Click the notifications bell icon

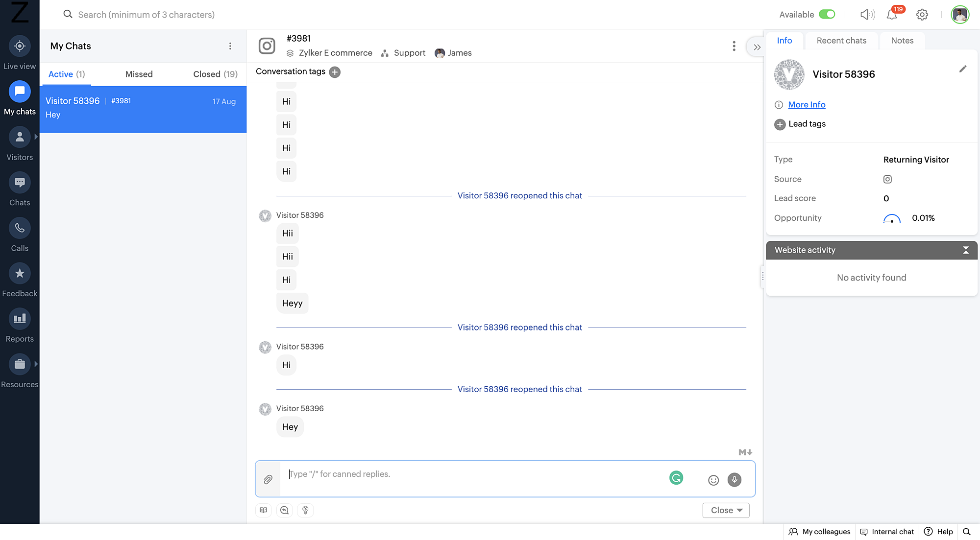892,15
